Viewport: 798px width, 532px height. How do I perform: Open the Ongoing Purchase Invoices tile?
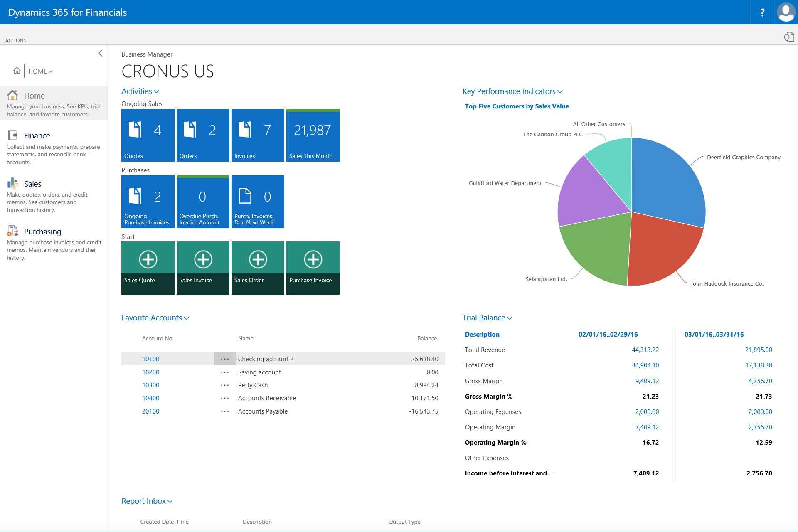(x=148, y=202)
